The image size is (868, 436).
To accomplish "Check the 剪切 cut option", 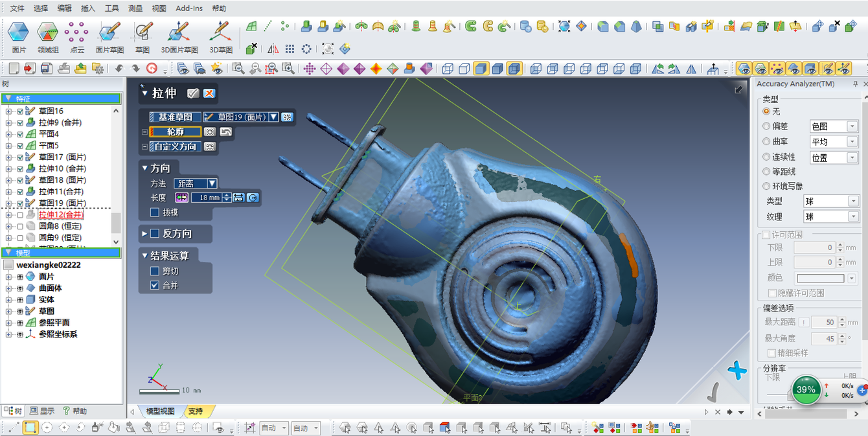I will [x=154, y=271].
